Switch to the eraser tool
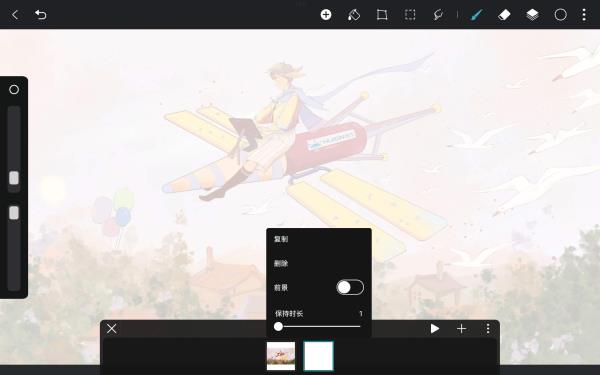The image size is (600, 375). pyautogui.click(x=504, y=15)
